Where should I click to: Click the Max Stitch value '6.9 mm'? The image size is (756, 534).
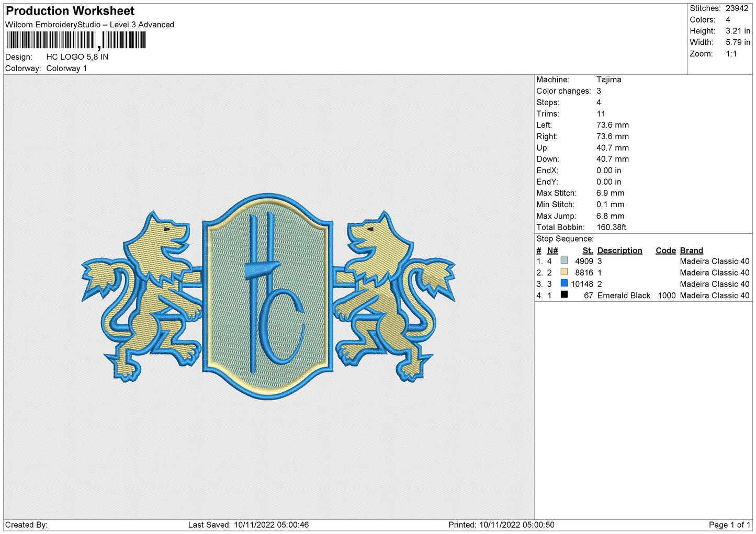coord(611,193)
